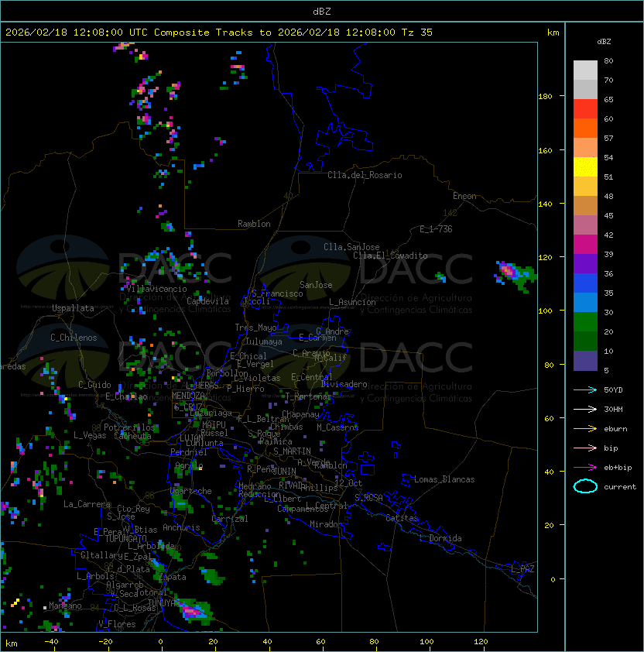Viewport: 644px width, 652px height.
Task: Click the 'Ugarteche' map label
Action: 191,491
